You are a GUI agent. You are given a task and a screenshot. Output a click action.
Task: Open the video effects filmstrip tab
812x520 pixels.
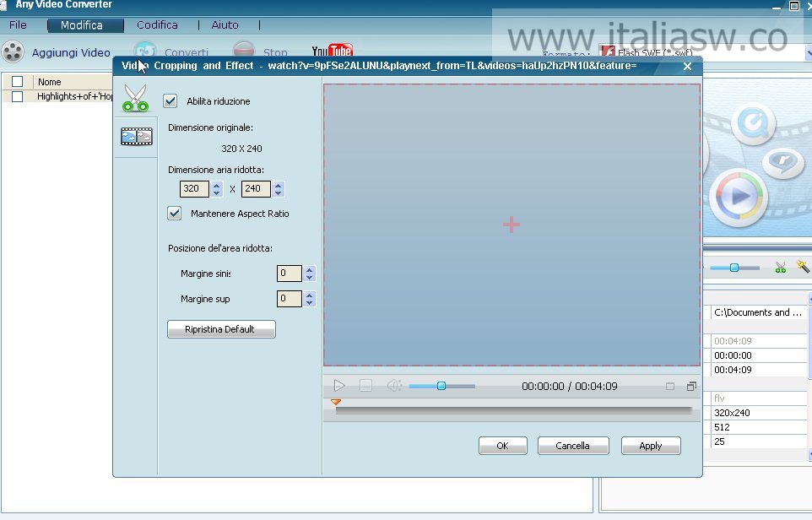(x=136, y=136)
